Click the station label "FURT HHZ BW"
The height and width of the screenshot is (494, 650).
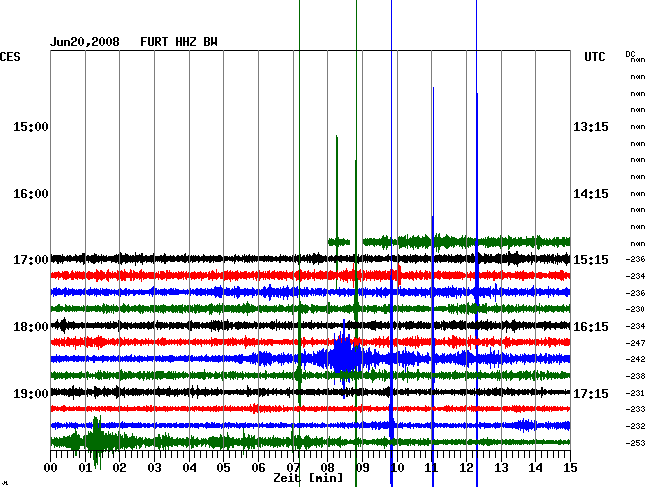point(179,42)
